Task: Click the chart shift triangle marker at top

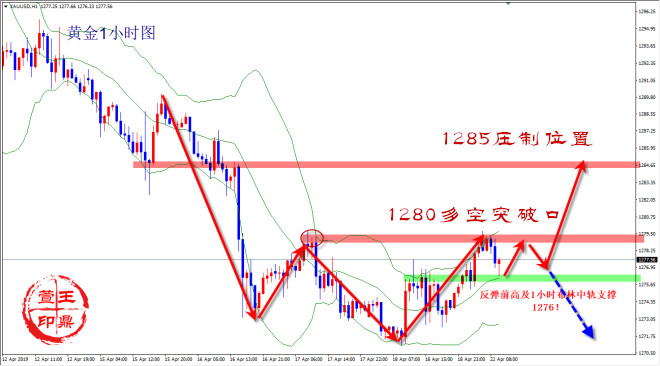Action: pyautogui.click(x=508, y=3)
